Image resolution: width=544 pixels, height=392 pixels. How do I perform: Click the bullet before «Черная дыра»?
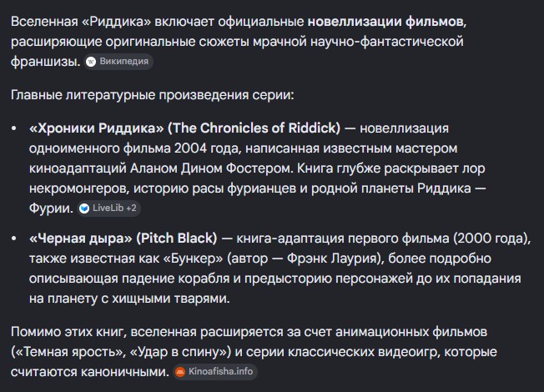[13, 239]
